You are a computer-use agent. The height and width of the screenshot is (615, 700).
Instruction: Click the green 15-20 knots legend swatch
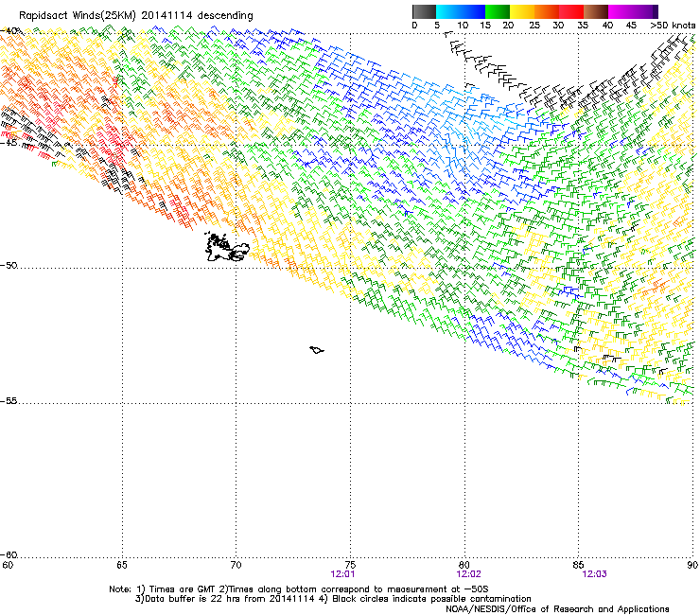pos(498,11)
